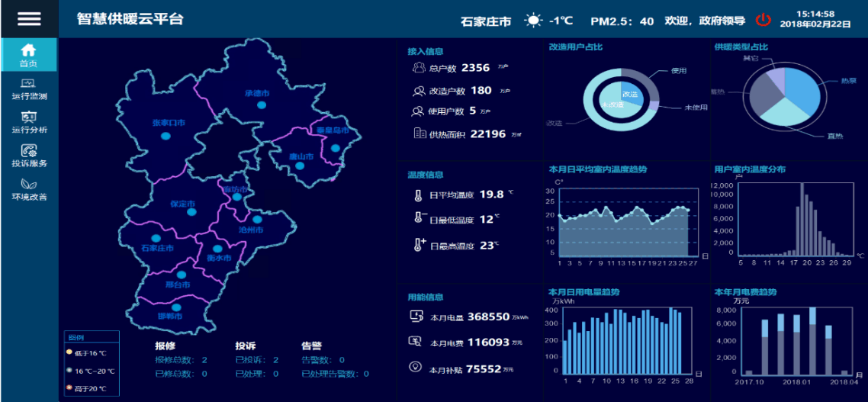
Task: Click the 日平均温度 thermometer icon
Action: [x=418, y=195]
